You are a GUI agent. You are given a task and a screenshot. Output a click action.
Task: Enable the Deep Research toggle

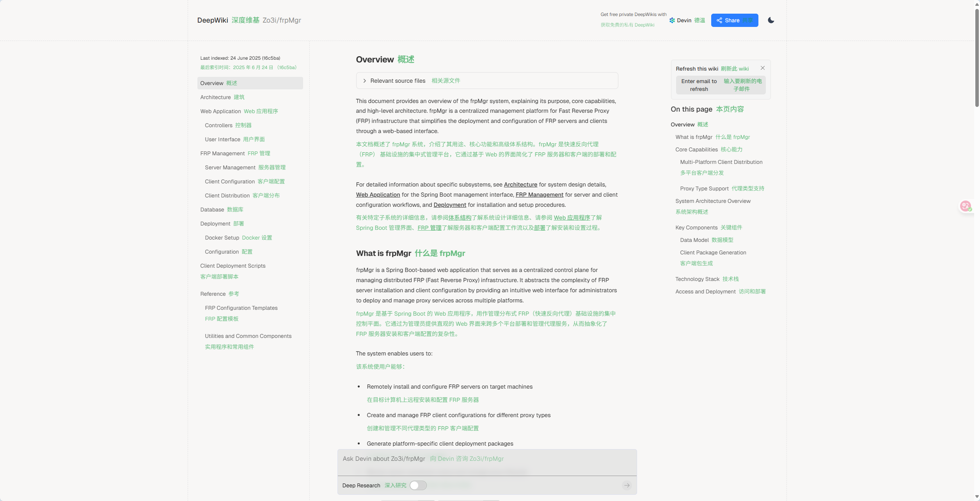coord(418,485)
